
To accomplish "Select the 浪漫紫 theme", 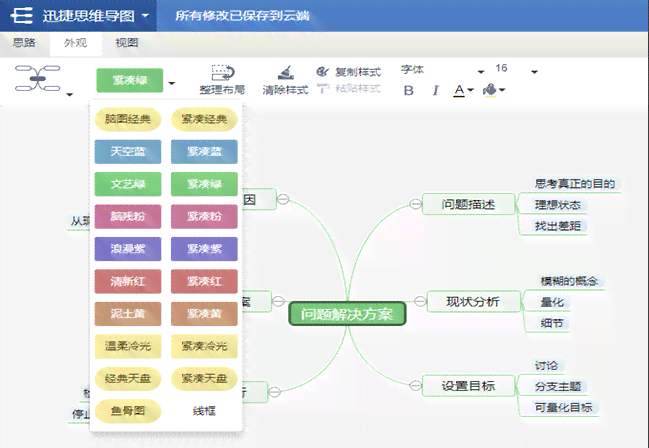I will click(128, 249).
